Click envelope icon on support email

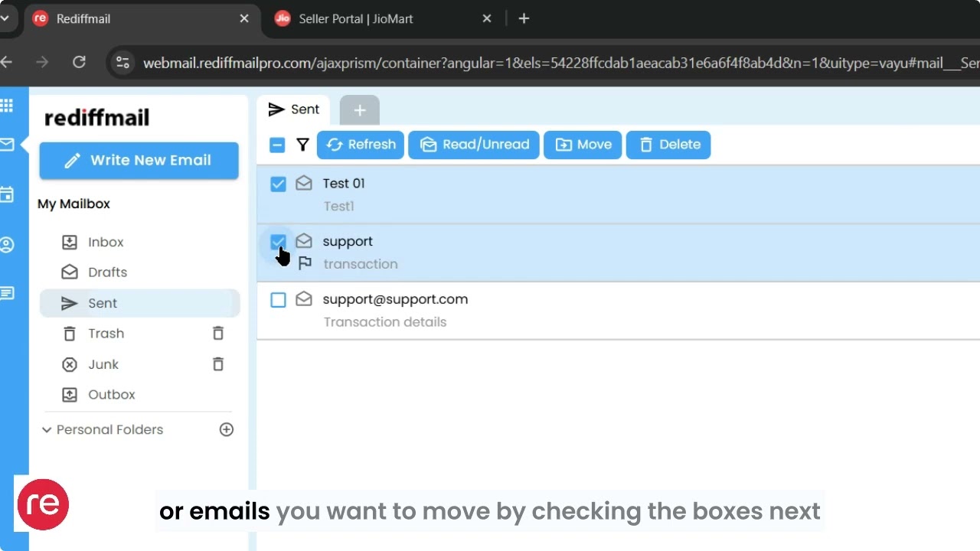coord(304,241)
